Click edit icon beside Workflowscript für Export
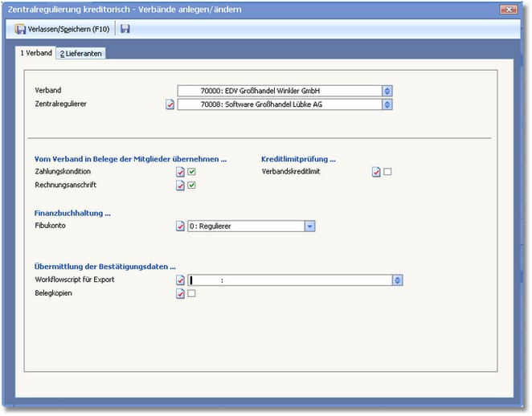Screen dimensions: 532x416 (x=180, y=280)
